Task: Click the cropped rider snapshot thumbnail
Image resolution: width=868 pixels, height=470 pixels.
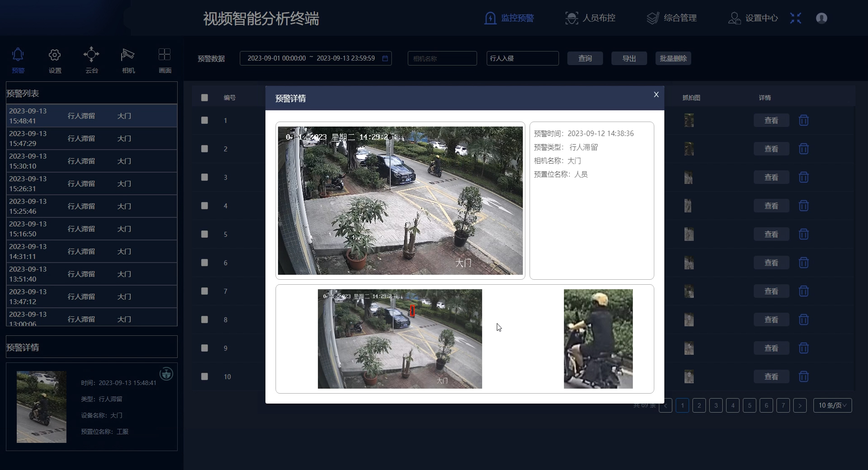Action: point(598,339)
